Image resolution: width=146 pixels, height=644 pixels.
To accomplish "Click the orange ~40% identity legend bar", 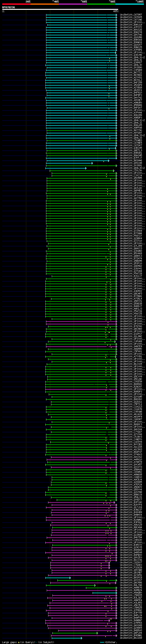I will tap(45, 4).
